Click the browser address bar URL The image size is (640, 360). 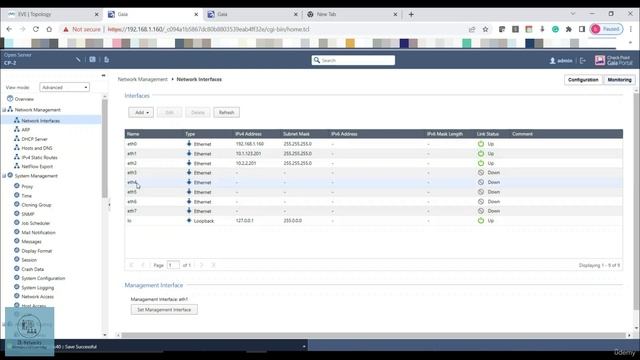pyautogui.click(x=209, y=29)
